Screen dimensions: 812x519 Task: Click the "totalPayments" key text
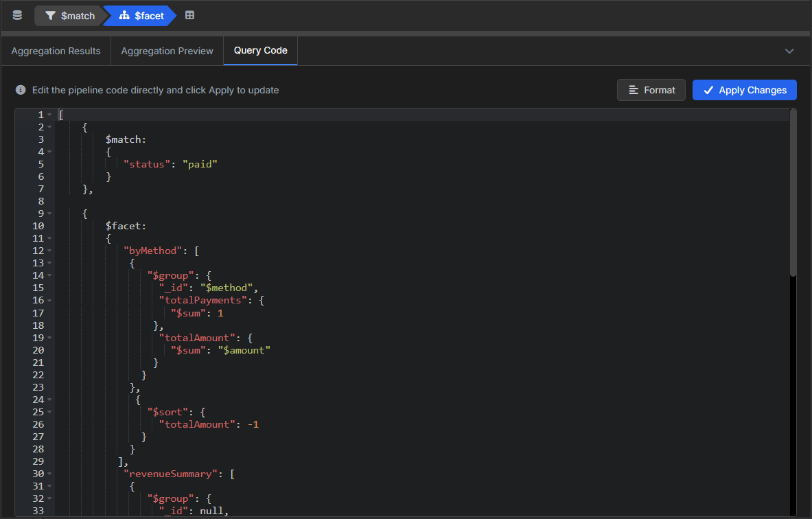(203, 301)
